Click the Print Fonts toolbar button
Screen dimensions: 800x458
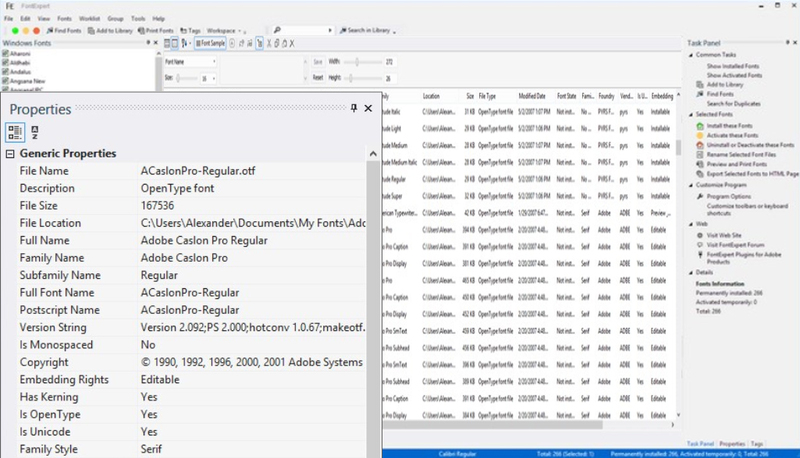(156, 31)
